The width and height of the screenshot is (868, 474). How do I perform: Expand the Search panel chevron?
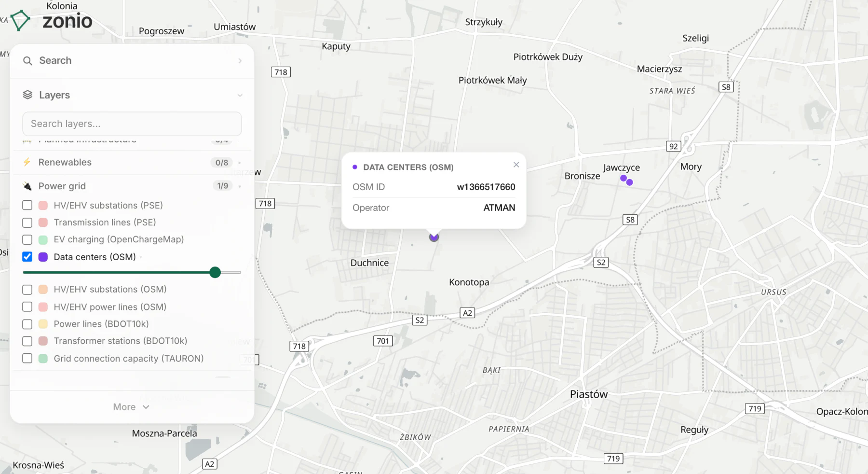(240, 61)
